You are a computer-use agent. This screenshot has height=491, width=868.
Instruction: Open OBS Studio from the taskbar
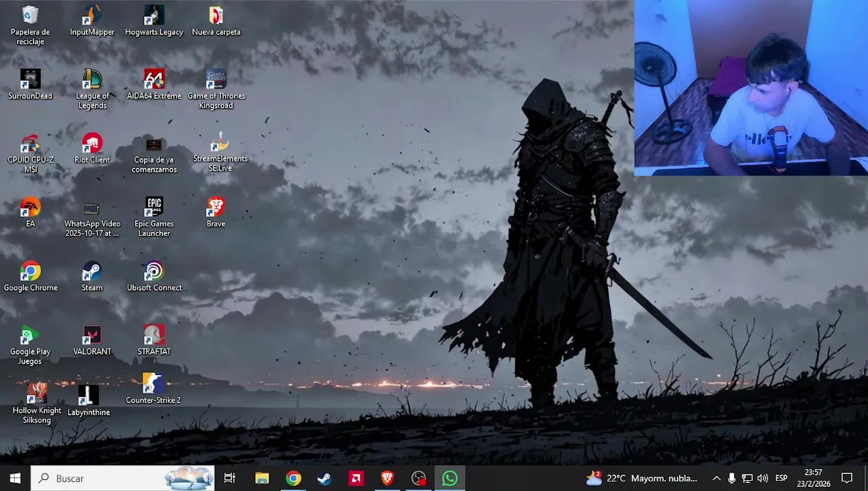click(419, 478)
